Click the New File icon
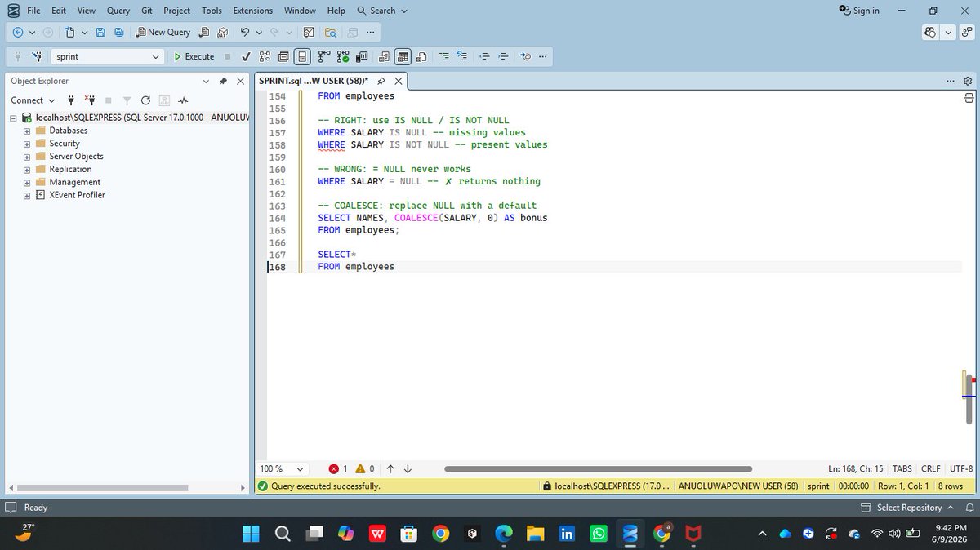980x550 pixels. pos(70,32)
